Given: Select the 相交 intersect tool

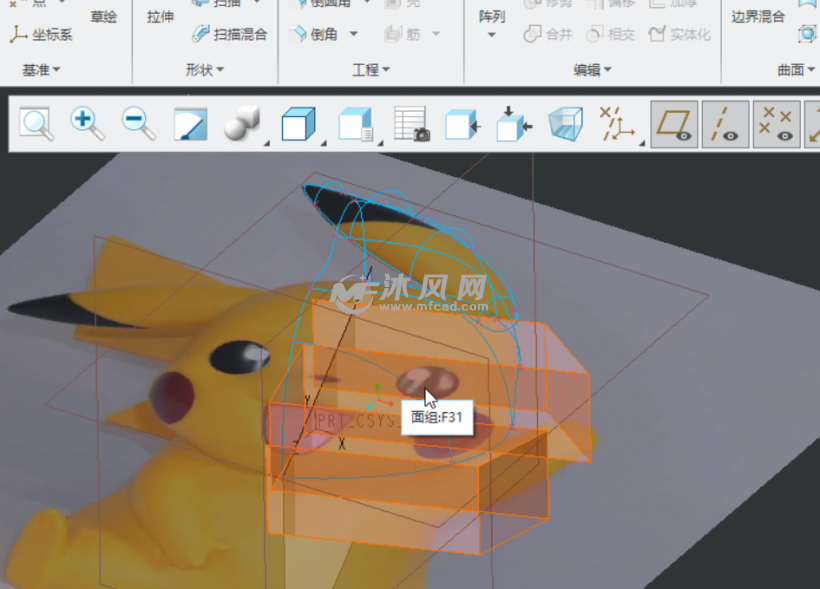Looking at the screenshot, I should click(x=610, y=35).
